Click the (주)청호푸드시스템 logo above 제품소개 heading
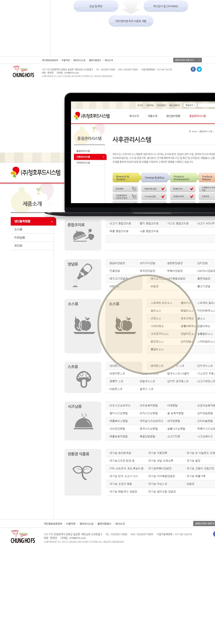This screenshot has width=215, height=644. 35,172
